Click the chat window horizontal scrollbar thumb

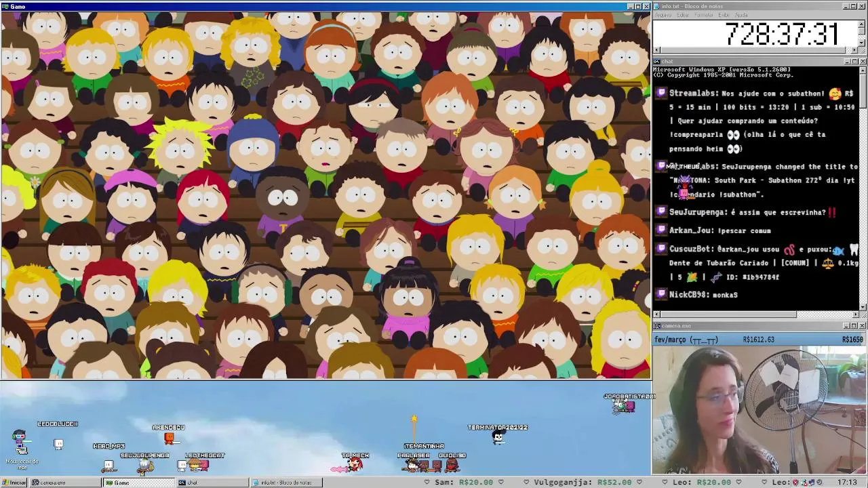pos(729,314)
